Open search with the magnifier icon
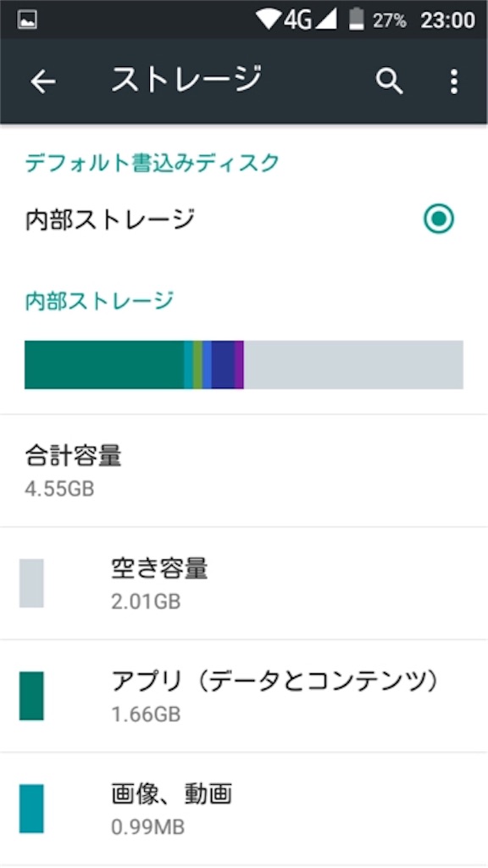488x868 pixels. pos(390,82)
